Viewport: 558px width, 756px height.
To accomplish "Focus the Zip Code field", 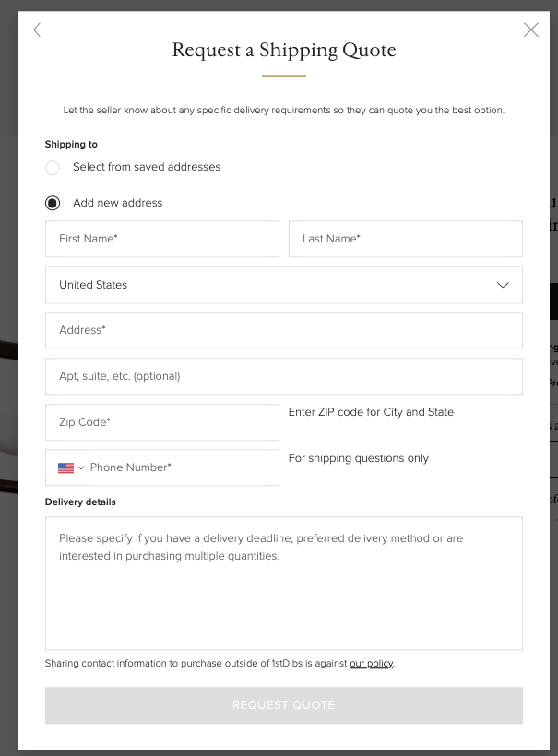I will point(162,421).
